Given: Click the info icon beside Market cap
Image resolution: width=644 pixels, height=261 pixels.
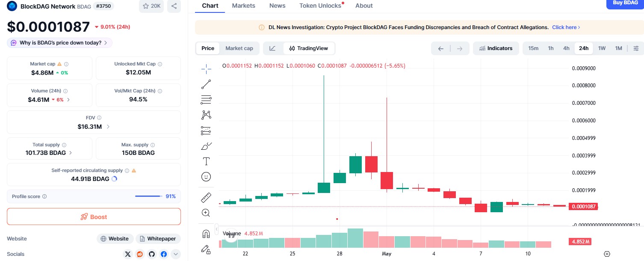Looking at the screenshot, I should [66, 64].
